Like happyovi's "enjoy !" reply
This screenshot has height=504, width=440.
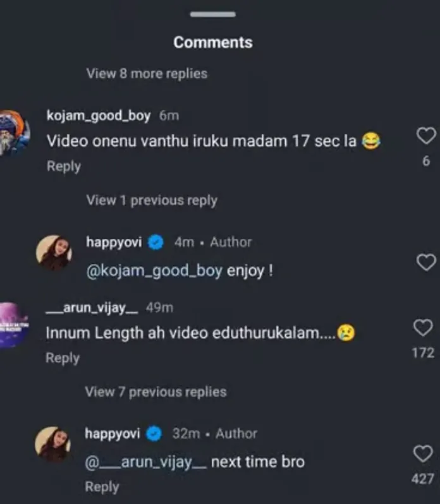(x=427, y=261)
